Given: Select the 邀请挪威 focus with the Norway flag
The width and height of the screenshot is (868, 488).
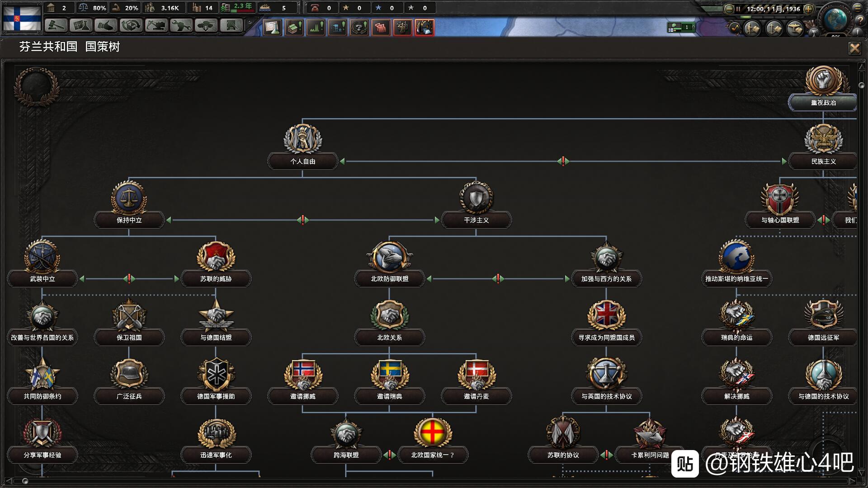Looking at the screenshot, I should [302, 396].
